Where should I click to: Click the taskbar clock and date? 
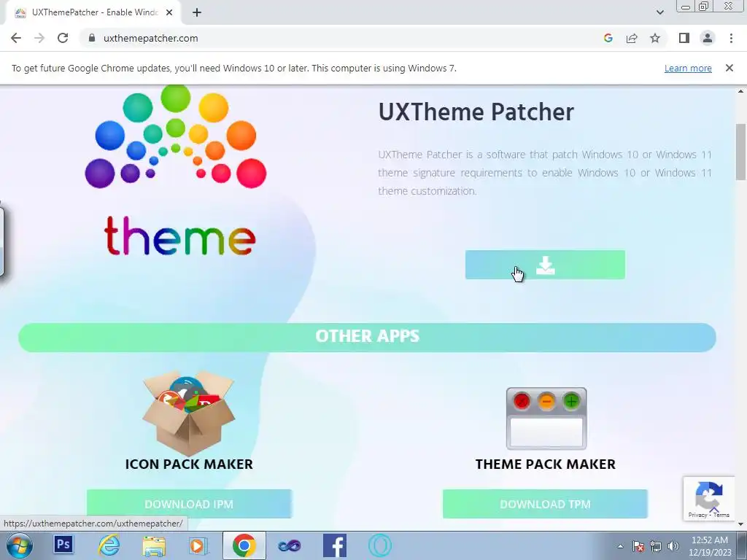point(710,546)
